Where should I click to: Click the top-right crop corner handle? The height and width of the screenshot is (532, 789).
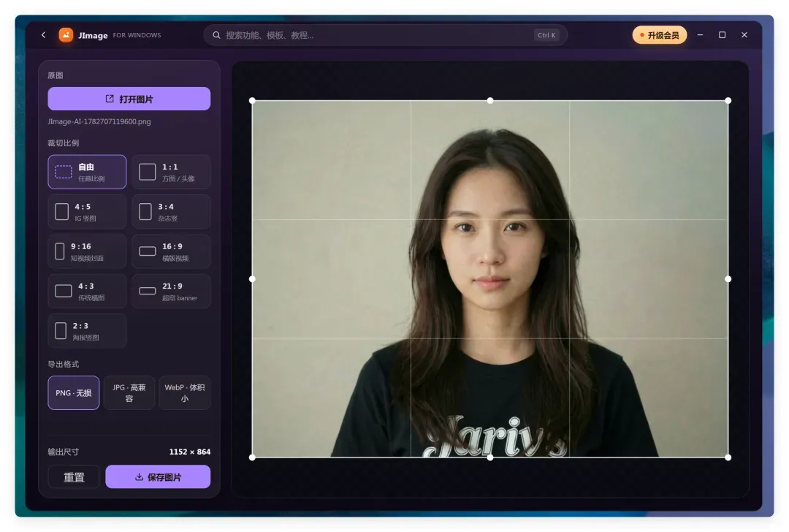pyautogui.click(x=728, y=101)
